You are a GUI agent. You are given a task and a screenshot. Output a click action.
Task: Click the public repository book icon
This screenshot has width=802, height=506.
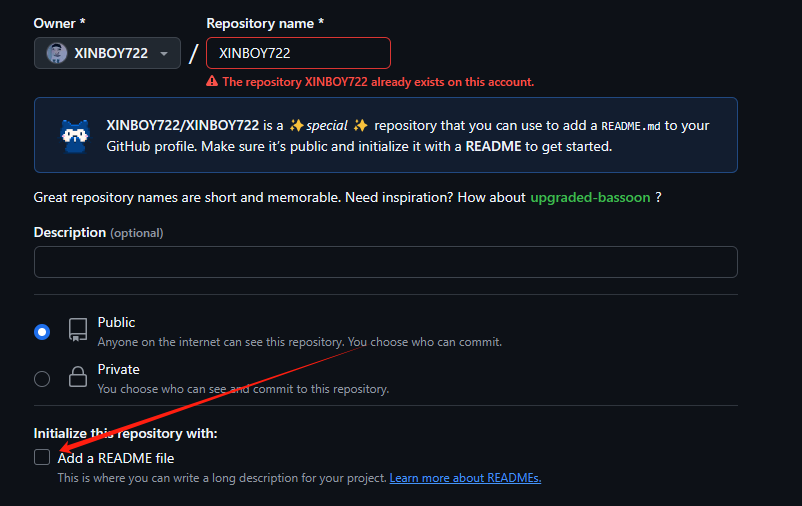(78, 330)
